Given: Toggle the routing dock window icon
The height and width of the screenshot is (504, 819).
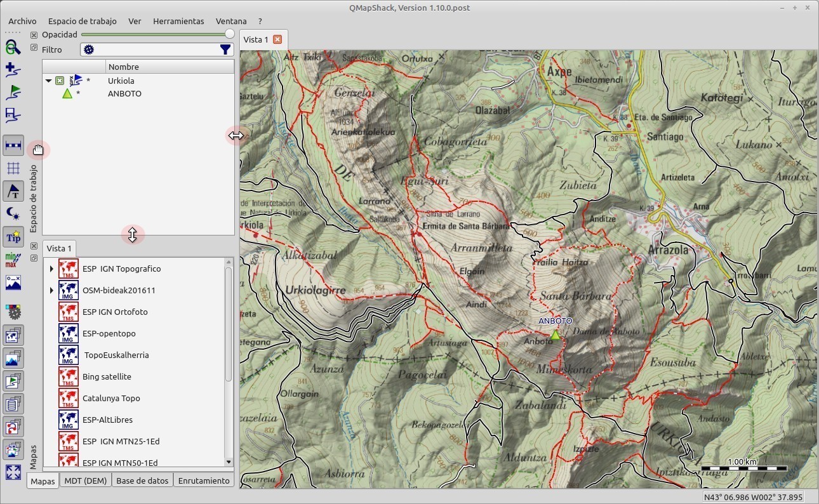Looking at the screenshot, I should coord(13,427).
